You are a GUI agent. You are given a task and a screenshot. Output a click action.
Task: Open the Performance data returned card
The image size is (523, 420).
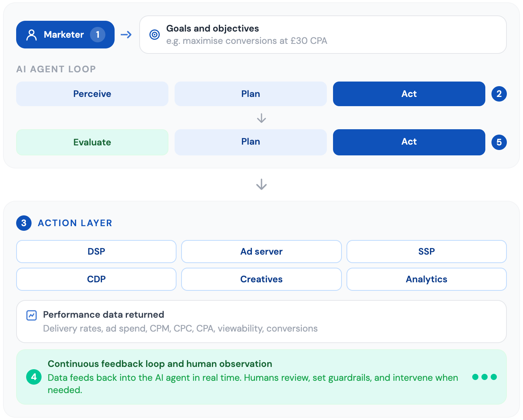[x=261, y=322]
